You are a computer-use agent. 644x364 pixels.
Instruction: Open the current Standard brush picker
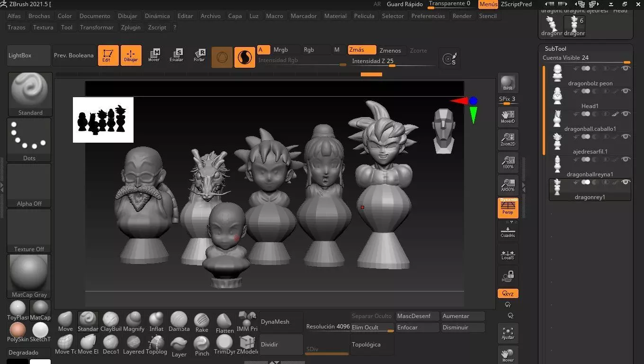tap(30, 94)
